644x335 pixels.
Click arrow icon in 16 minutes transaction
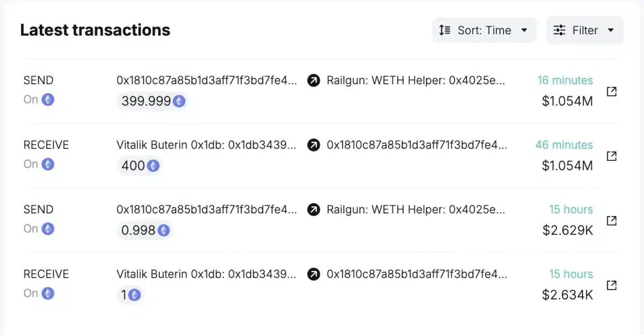313,81
